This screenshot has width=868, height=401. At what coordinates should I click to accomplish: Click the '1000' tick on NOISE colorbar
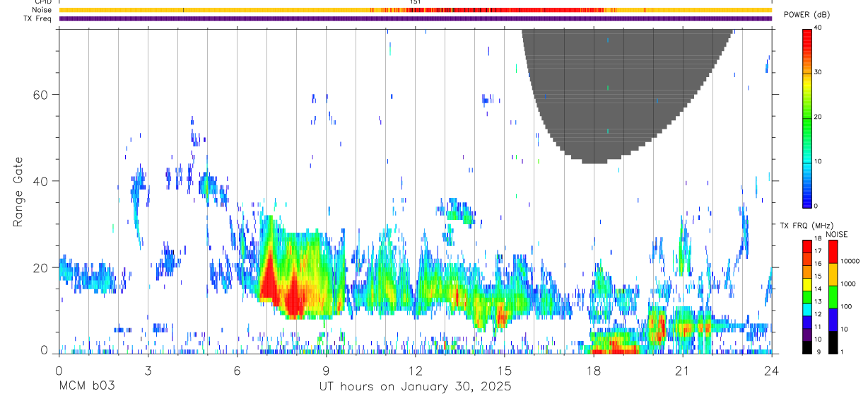(x=848, y=284)
